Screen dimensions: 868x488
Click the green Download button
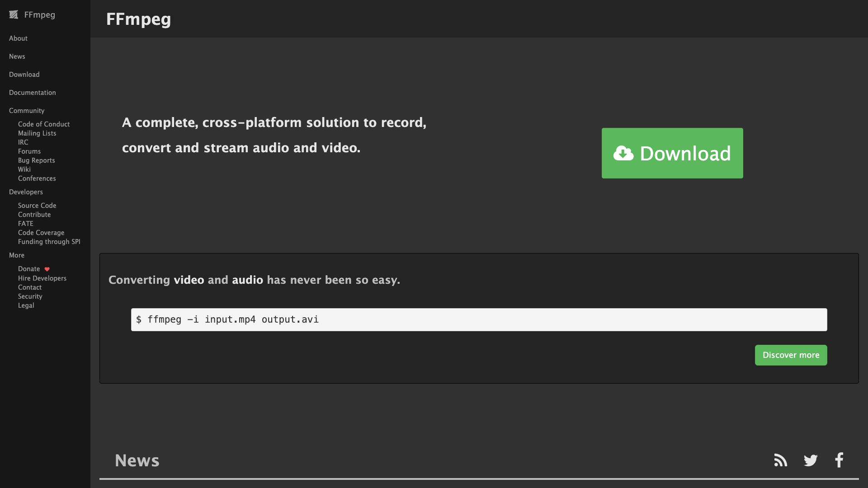click(x=672, y=153)
